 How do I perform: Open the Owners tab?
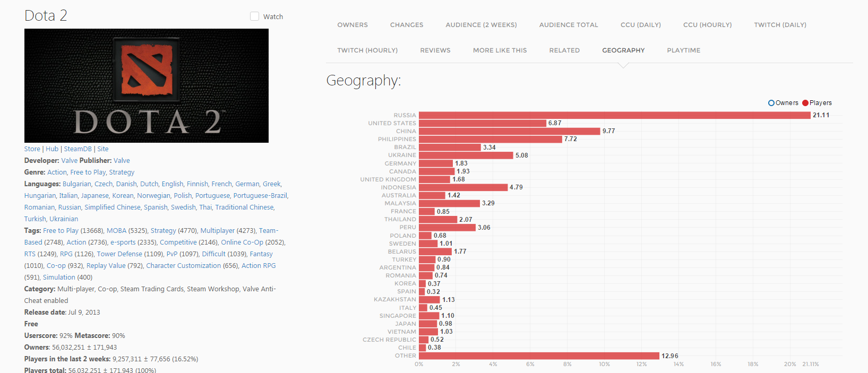[353, 25]
